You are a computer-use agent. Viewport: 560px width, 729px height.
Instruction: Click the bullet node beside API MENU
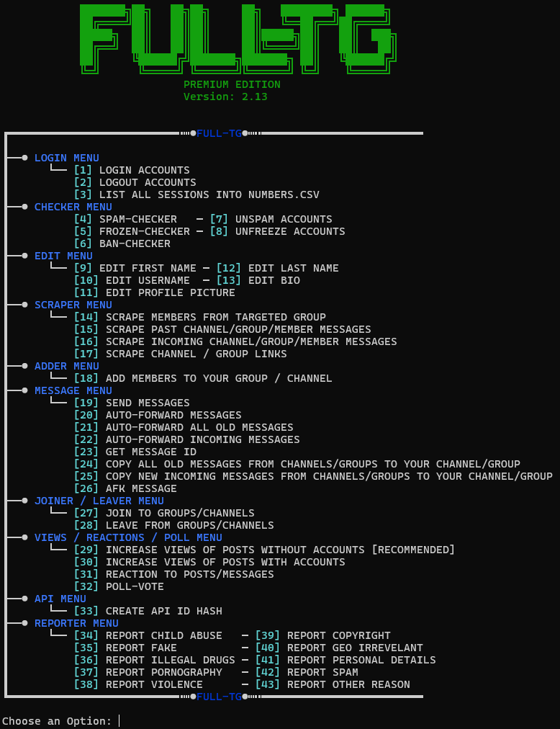tap(24, 599)
